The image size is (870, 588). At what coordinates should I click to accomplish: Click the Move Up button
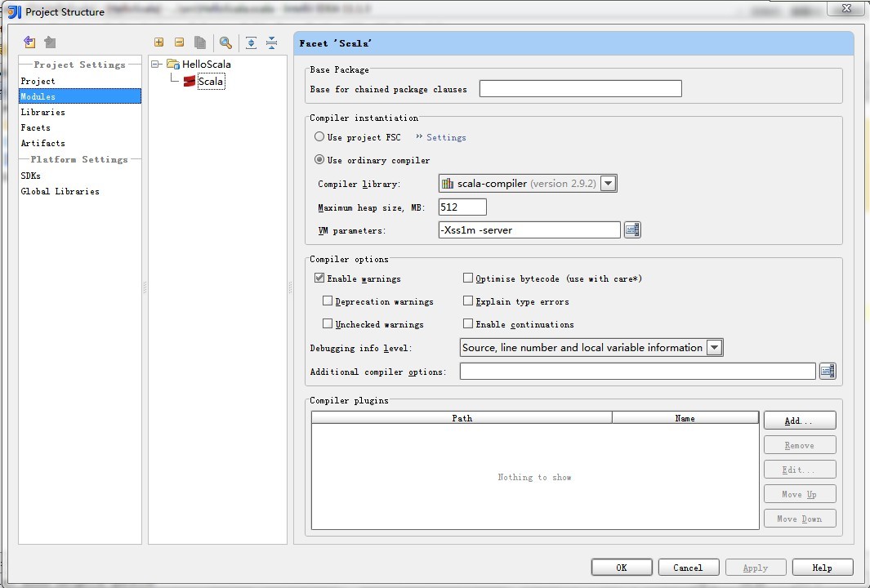click(800, 494)
